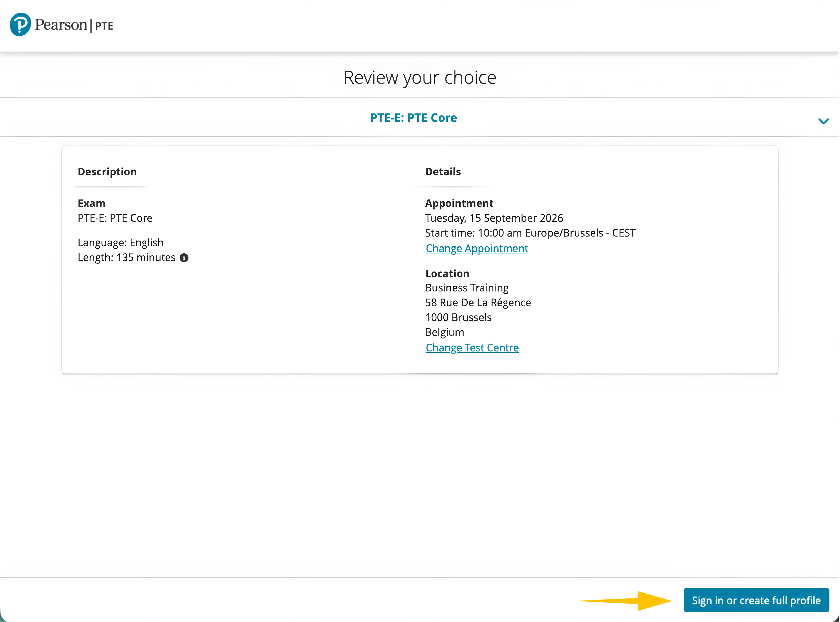This screenshot has height=622, width=840.
Task: Click the '1000 Brussels' address line
Action: click(x=458, y=317)
